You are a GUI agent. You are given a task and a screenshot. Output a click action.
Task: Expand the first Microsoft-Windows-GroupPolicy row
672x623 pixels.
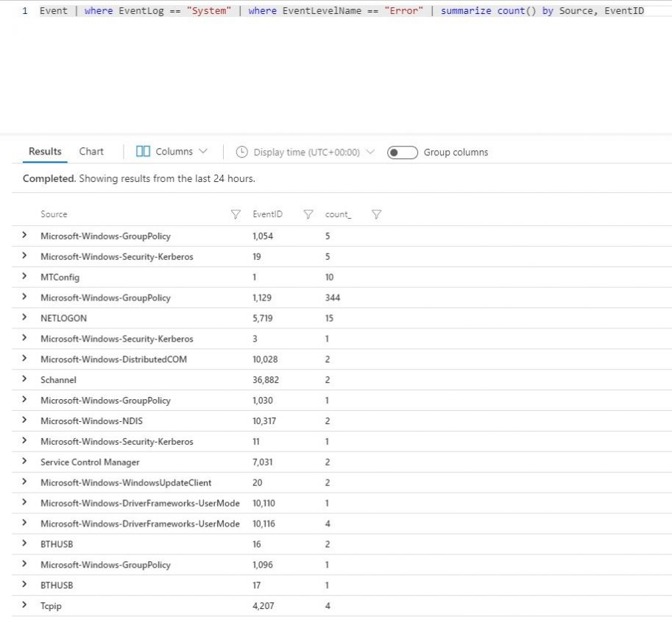point(24,235)
